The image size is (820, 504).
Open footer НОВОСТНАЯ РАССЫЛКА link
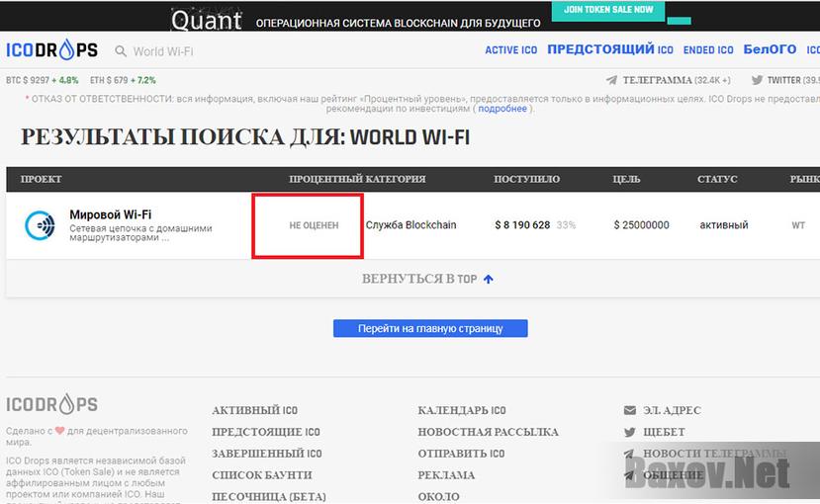tap(488, 432)
